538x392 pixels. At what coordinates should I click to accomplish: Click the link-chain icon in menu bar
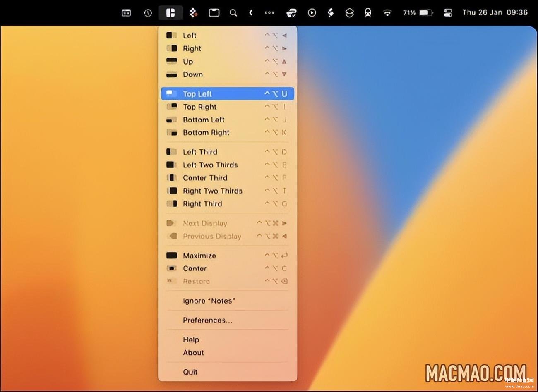pyautogui.click(x=291, y=13)
